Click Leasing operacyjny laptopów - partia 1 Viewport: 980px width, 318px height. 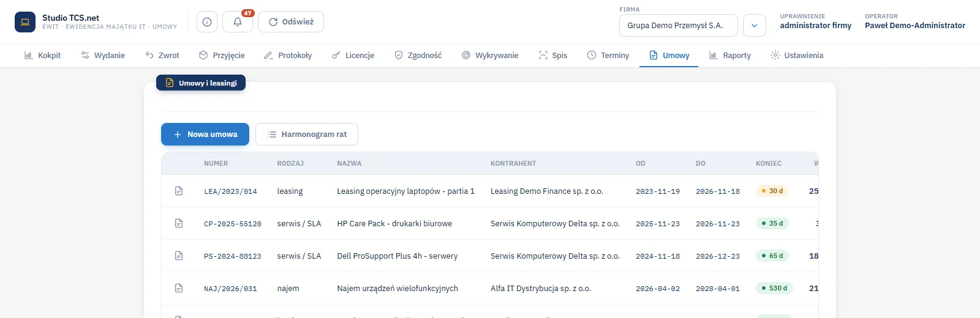pyautogui.click(x=406, y=191)
